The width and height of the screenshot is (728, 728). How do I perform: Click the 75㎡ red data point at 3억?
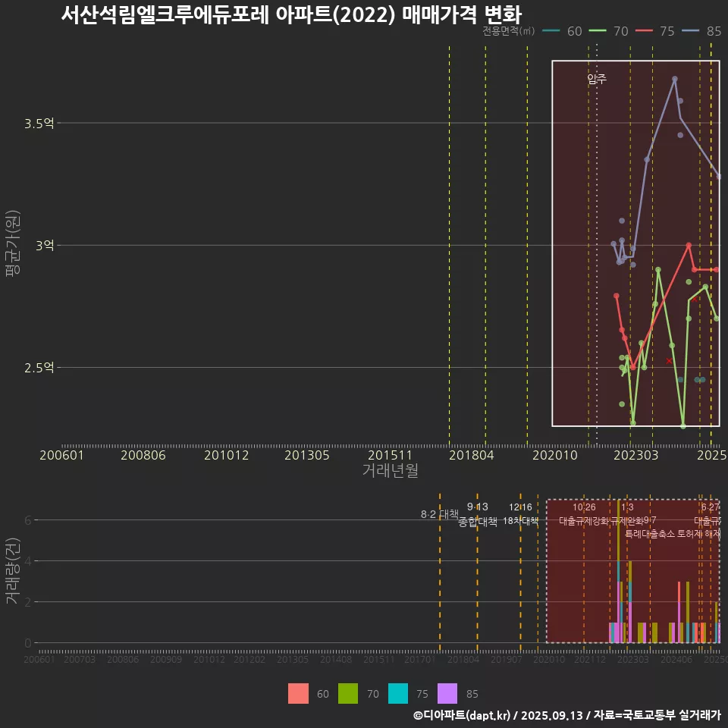pos(689,245)
